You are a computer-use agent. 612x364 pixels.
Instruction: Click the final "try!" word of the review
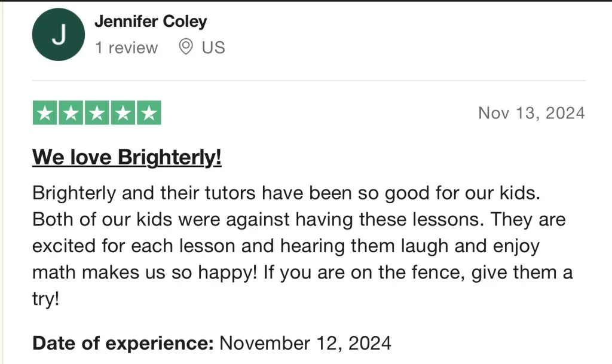coord(45,299)
